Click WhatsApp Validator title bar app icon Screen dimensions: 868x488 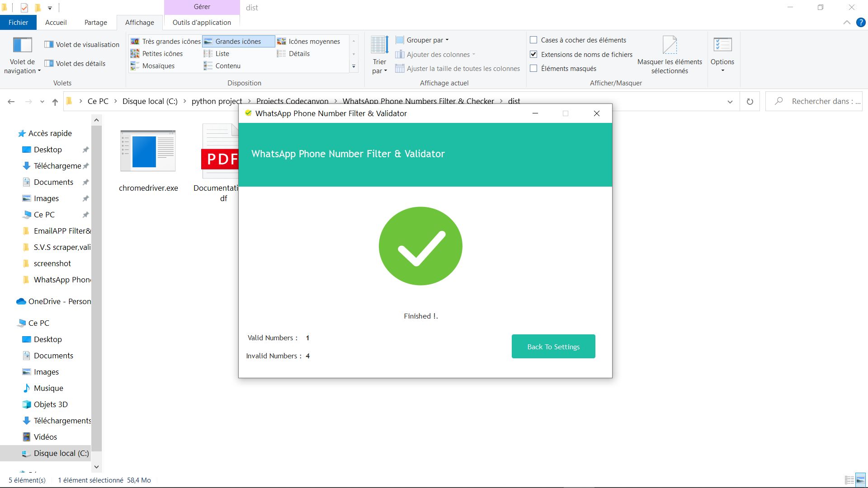248,113
